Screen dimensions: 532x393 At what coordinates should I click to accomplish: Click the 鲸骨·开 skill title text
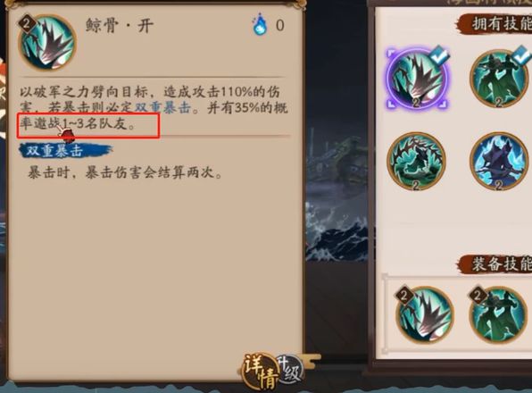tap(120, 25)
